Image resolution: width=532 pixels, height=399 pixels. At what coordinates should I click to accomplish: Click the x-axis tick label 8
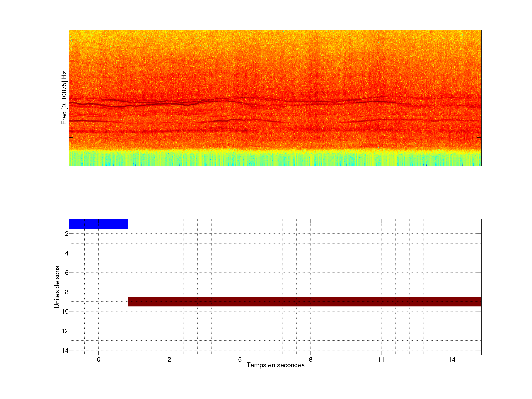point(311,359)
